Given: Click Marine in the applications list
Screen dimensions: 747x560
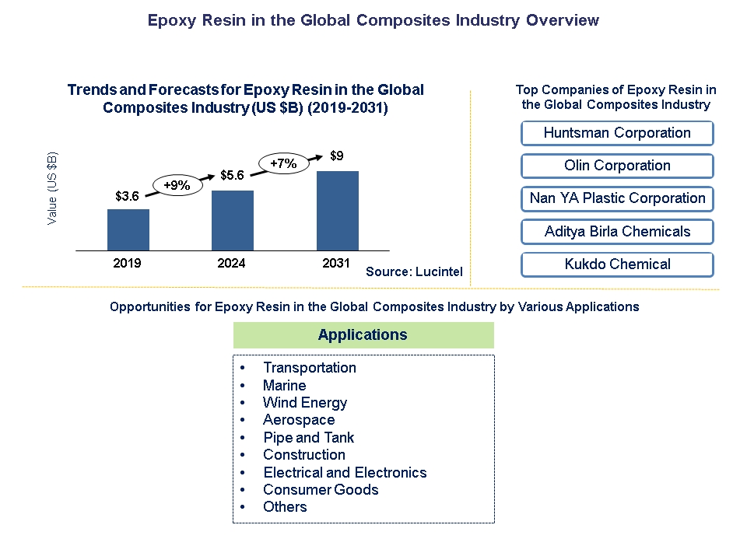Looking at the screenshot, I should coord(285,385).
